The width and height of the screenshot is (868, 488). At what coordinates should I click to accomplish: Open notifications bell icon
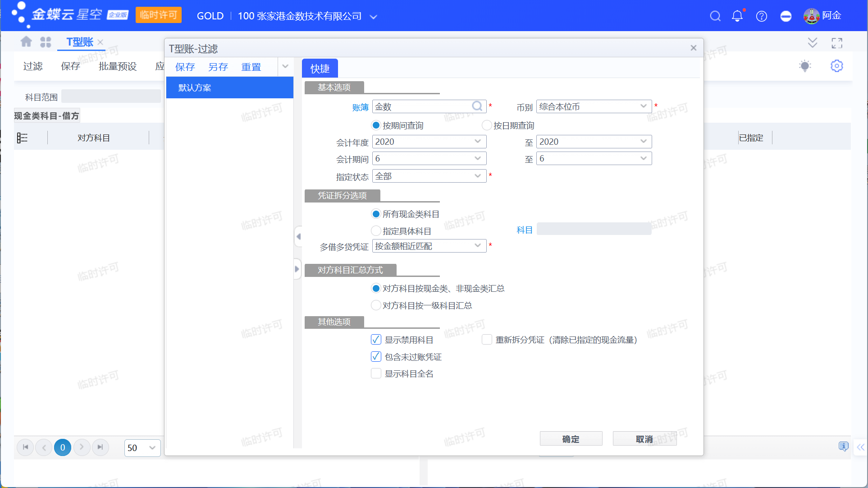point(737,16)
